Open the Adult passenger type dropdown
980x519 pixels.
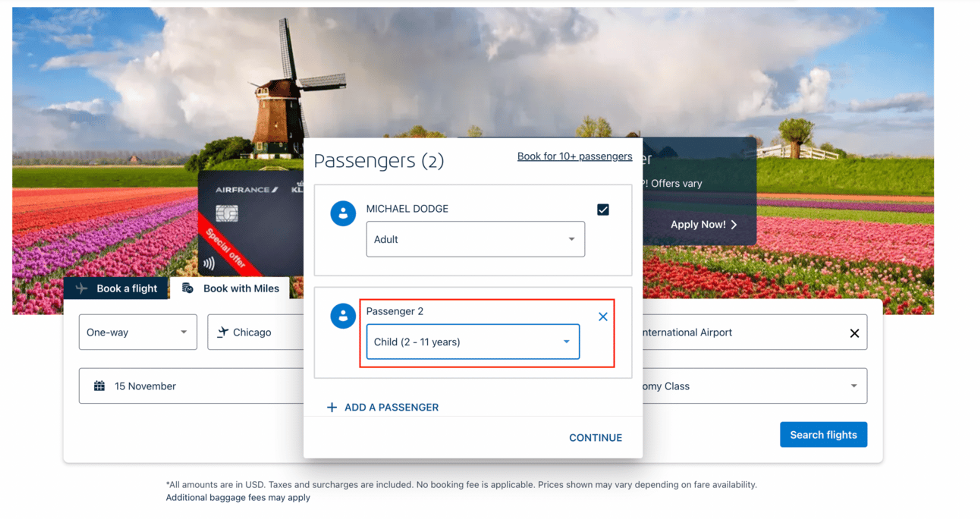click(475, 239)
